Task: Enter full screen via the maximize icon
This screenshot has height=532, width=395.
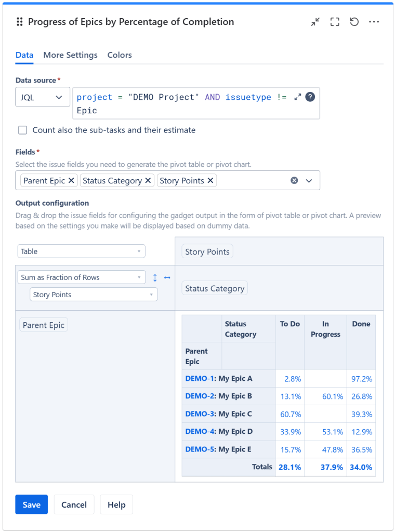Action: click(335, 22)
